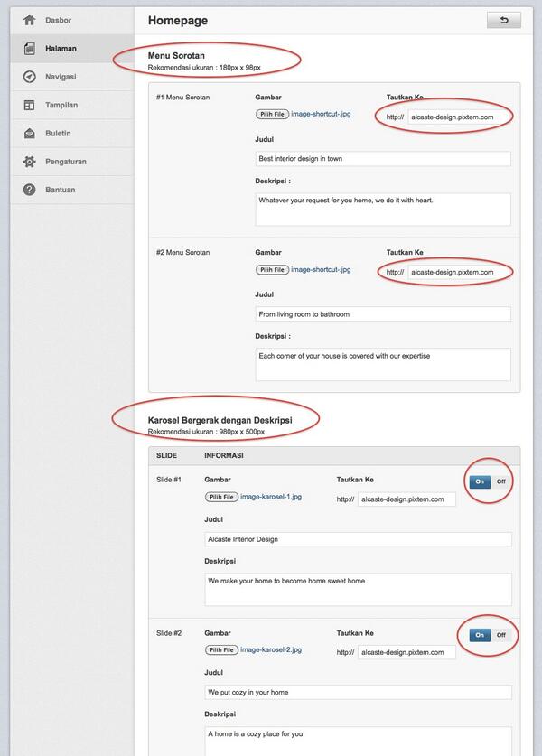The image size is (542, 756).
Task: Click the 'INFORMASI' column header
Action: [224, 455]
